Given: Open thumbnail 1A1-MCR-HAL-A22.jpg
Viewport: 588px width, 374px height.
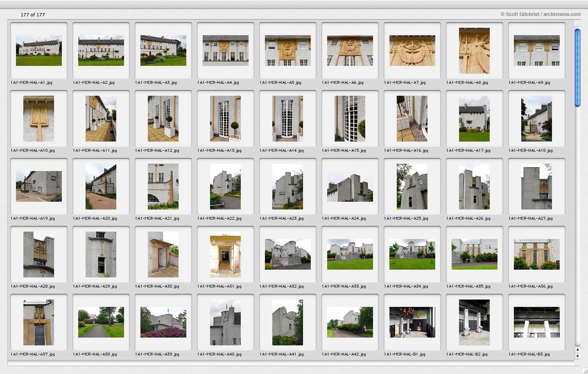Looking at the screenshot, I should (x=226, y=187).
